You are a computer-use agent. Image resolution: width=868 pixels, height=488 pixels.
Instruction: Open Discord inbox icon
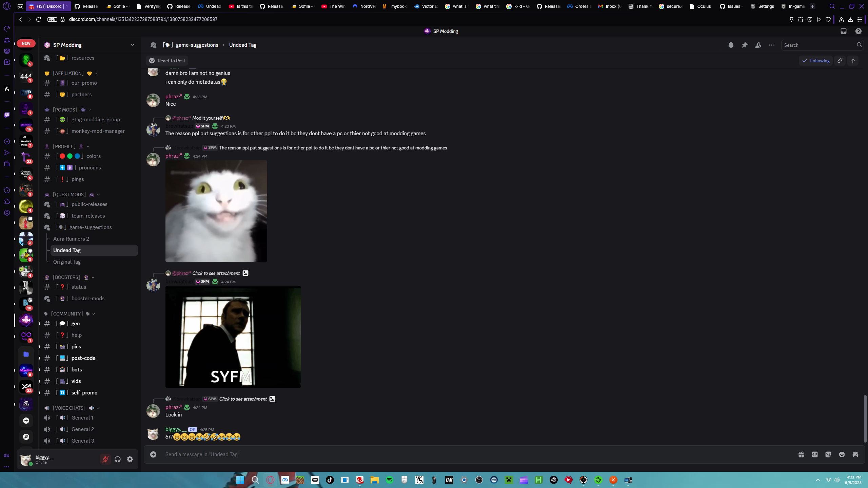[x=844, y=31]
